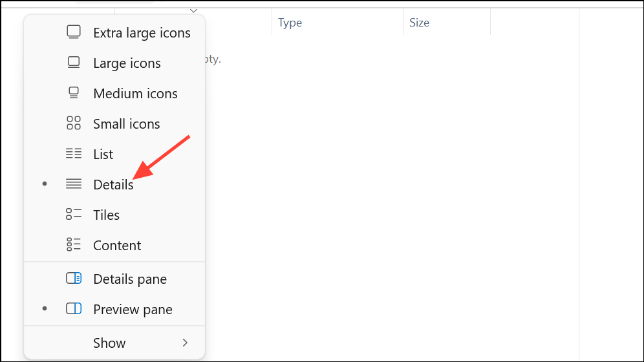Click the selected bullet beside Details
644x362 pixels.
click(45, 184)
